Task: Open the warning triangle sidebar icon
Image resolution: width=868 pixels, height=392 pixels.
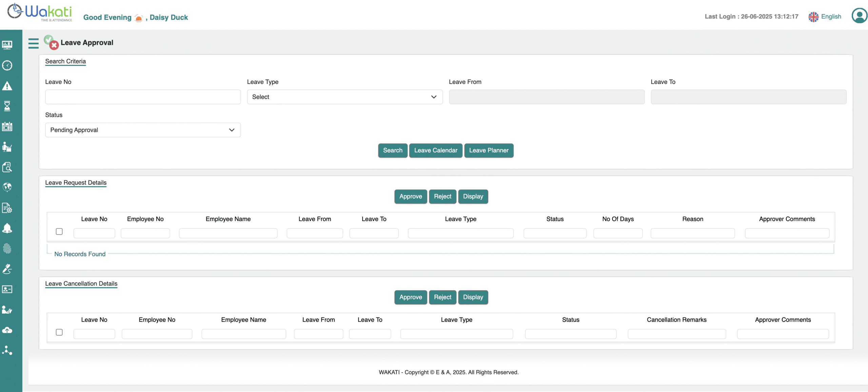Action: point(7,86)
